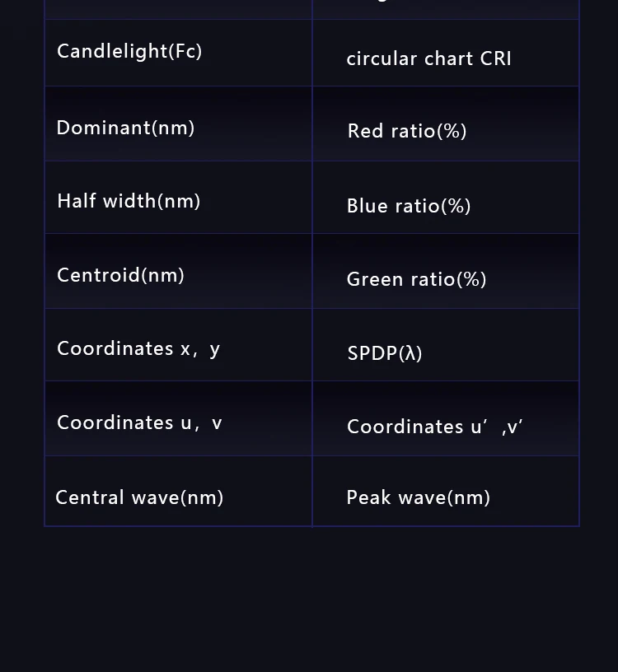Click the λ symbol in SPDP(λ)

pyautogui.click(x=410, y=353)
